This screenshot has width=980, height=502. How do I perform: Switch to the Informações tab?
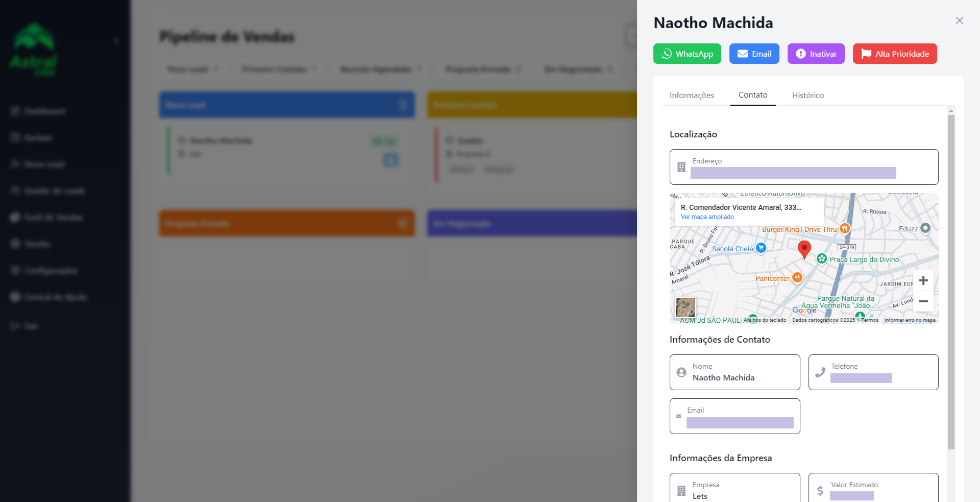point(692,95)
